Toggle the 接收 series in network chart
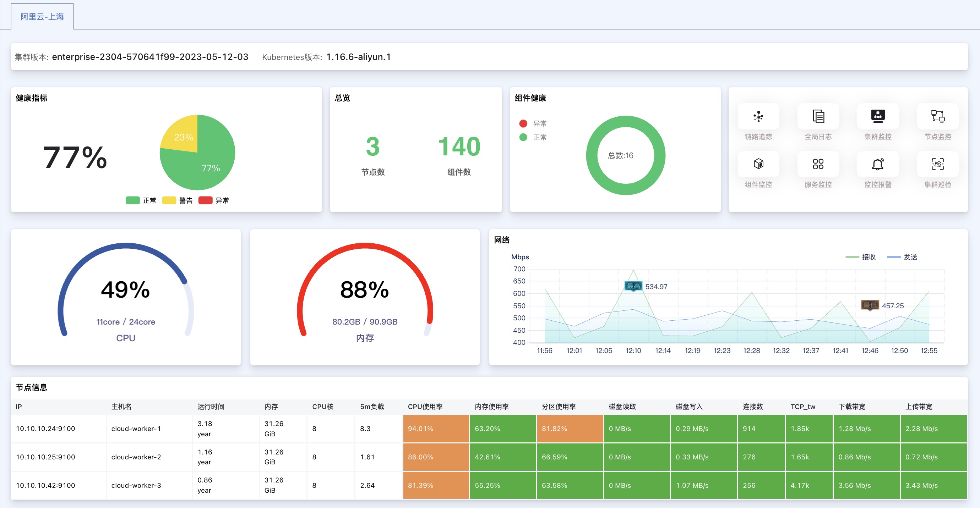 pyautogui.click(x=861, y=257)
